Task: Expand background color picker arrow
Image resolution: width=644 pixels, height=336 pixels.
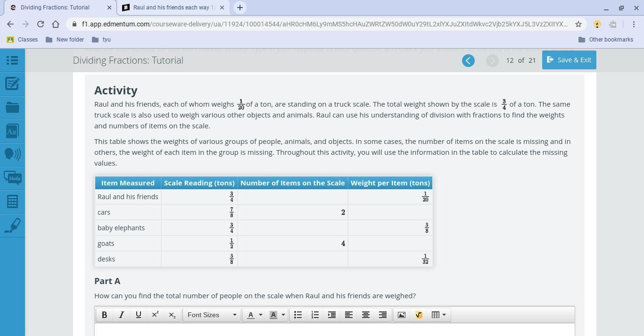Action: tap(283, 315)
